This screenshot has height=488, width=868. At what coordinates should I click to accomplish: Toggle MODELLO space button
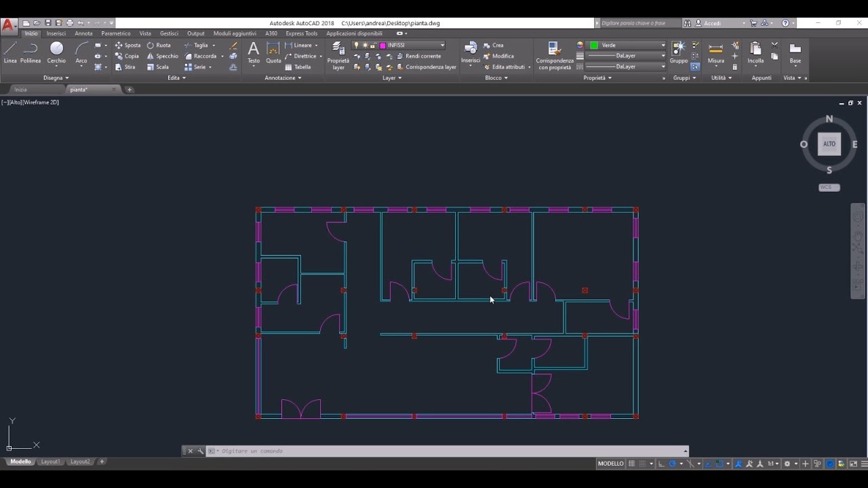(x=610, y=464)
